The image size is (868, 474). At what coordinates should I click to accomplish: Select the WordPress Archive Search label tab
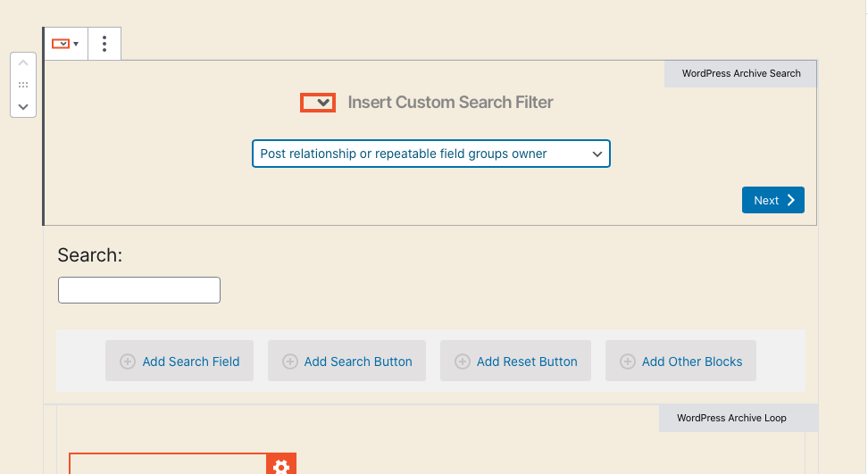click(740, 73)
